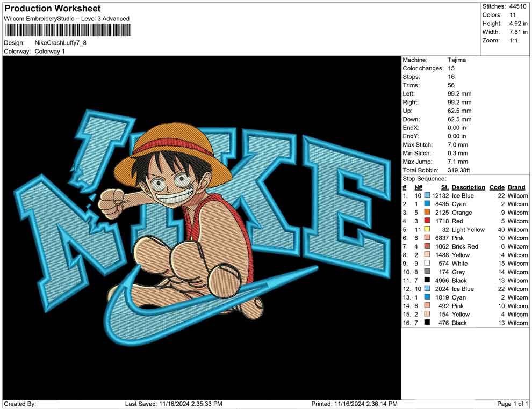Select the stitch count "1488" in row 8
The width and height of the screenshot is (532, 409).
pos(442,255)
